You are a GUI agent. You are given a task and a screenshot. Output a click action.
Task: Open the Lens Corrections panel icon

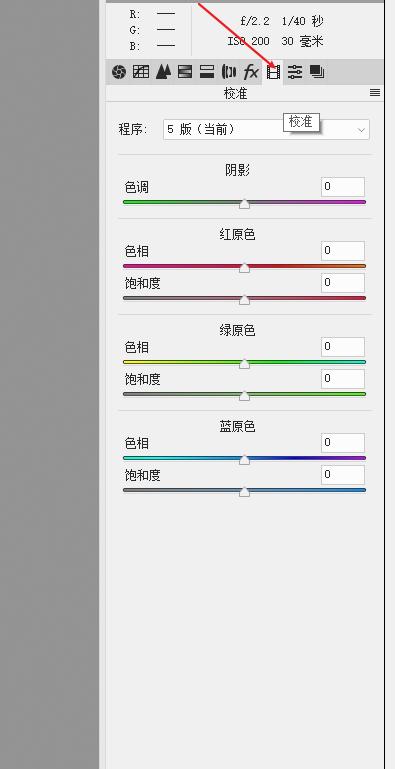229,72
